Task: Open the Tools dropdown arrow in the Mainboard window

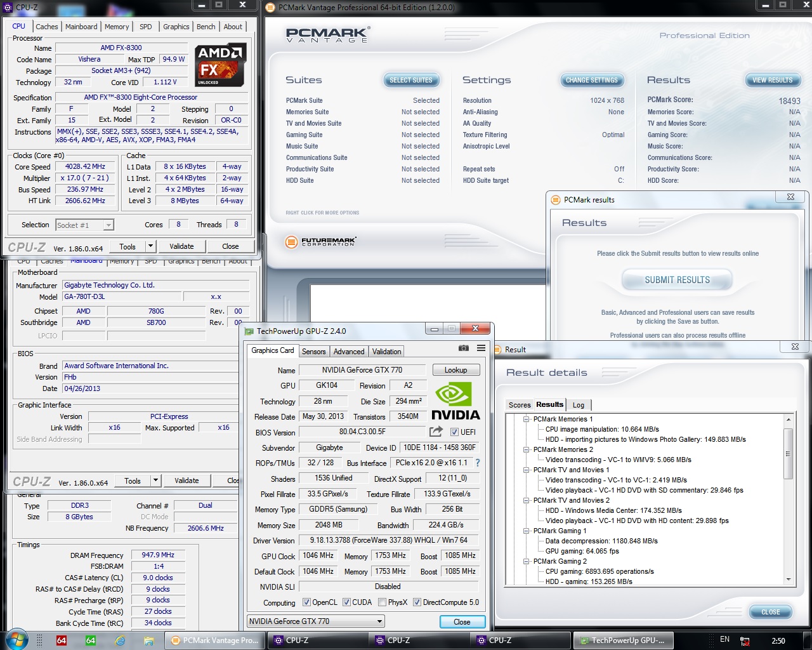Action: (155, 481)
